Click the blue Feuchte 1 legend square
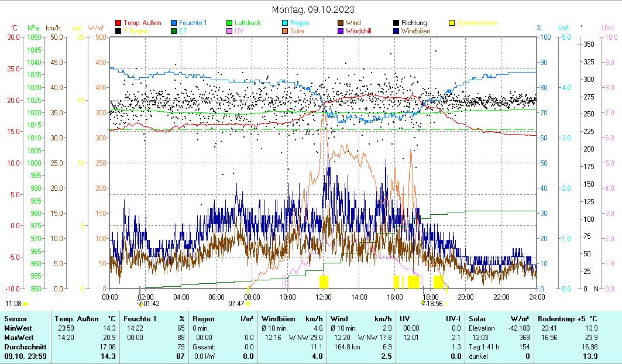The image size is (622, 364). 174,23
